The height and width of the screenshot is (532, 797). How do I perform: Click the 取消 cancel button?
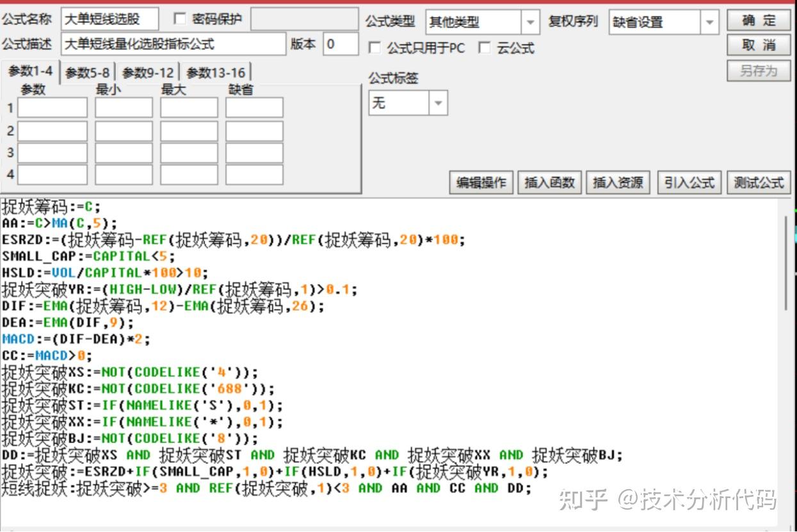759,45
